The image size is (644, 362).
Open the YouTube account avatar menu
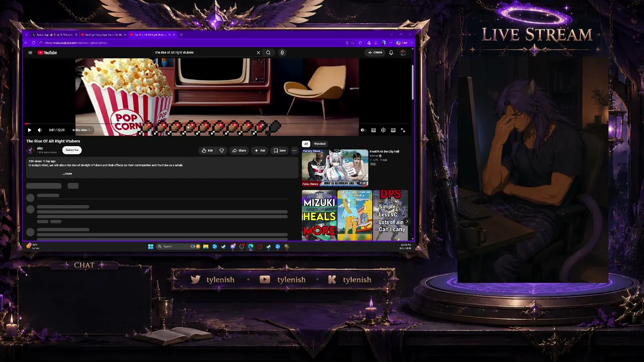click(x=403, y=52)
